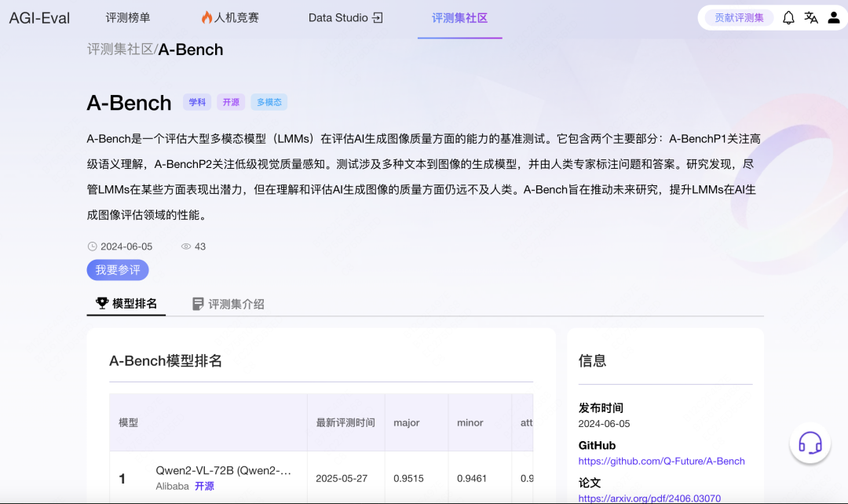The width and height of the screenshot is (848, 504).
Task: Click the rank number 1 cell
Action: pyautogui.click(x=122, y=479)
